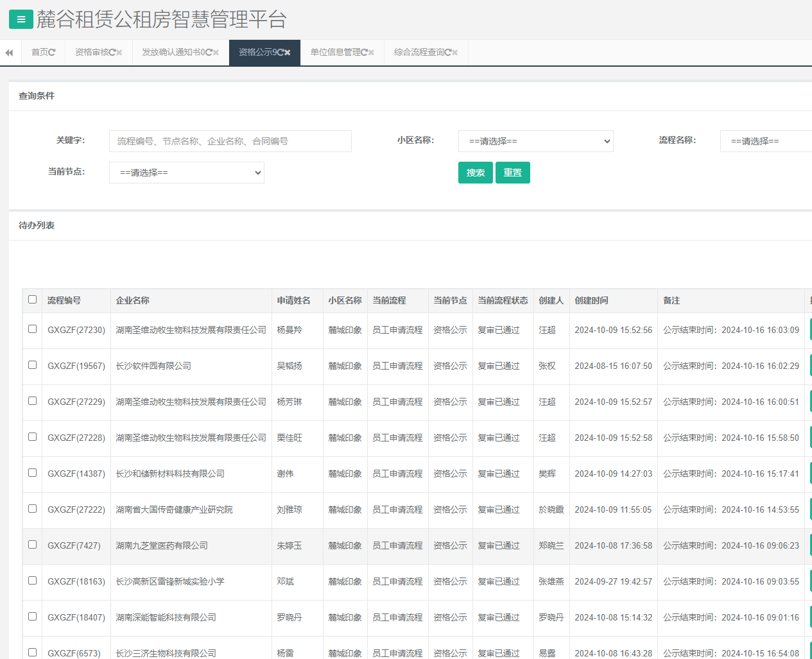Click the double-left arrow tab scroll icon
Screen dimensions: 812x659
[x=10, y=53]
